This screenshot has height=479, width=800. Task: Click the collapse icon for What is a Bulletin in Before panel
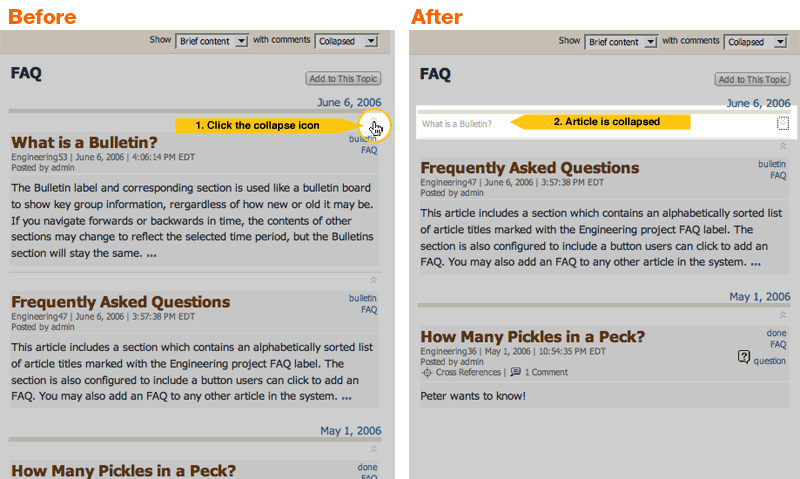click(374, 125)
